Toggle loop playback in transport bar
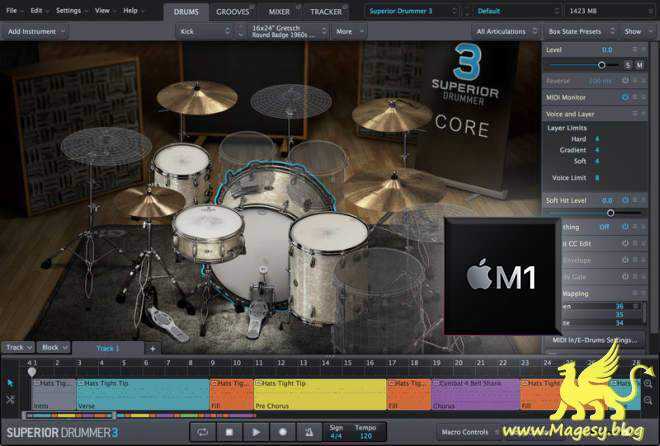The image size is (660, 446). point(202,432)
